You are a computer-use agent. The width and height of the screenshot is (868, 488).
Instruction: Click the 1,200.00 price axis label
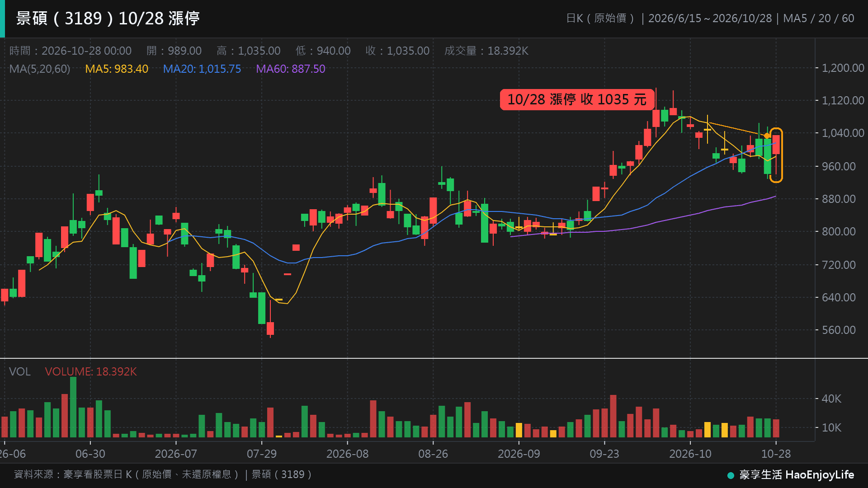[x=843, y=68]
